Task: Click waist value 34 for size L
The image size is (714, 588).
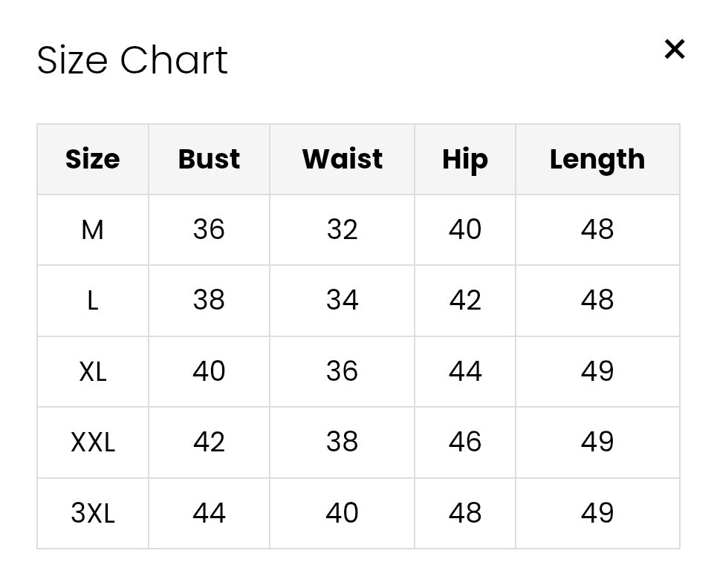Action: (342, 301)
